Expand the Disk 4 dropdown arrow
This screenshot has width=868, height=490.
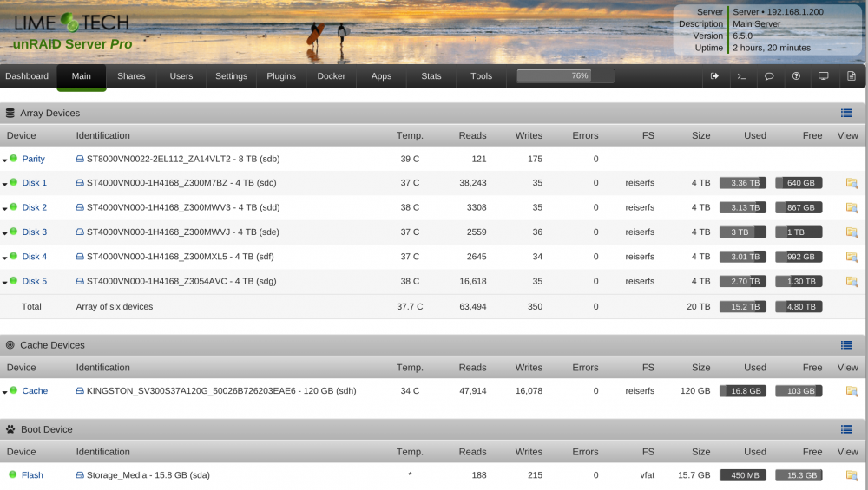coord(5,258)
